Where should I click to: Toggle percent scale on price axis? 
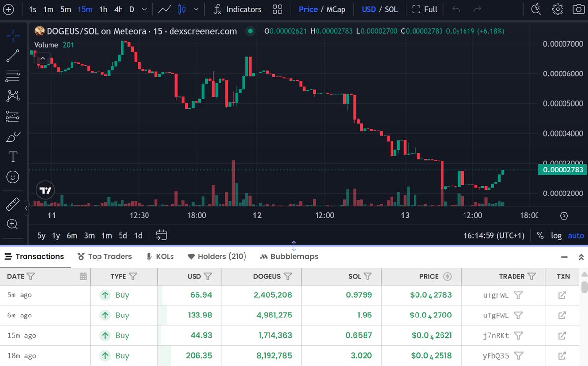click(540, 235)
